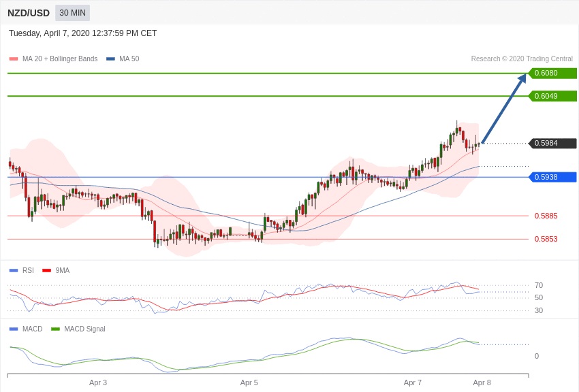Viewport: 579px width, 392px height.
Task: Click the RSI 50 axis label
Action: pos(539,297)
